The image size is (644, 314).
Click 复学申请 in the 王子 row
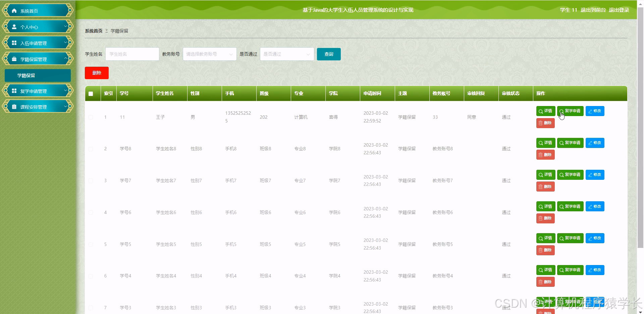pos(570,111)
